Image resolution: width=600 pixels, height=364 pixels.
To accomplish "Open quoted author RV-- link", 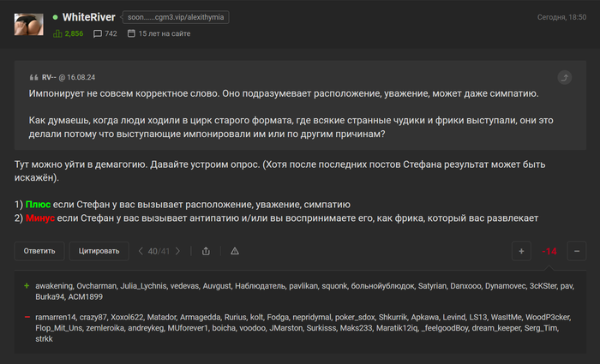I will tap(49, 77).
